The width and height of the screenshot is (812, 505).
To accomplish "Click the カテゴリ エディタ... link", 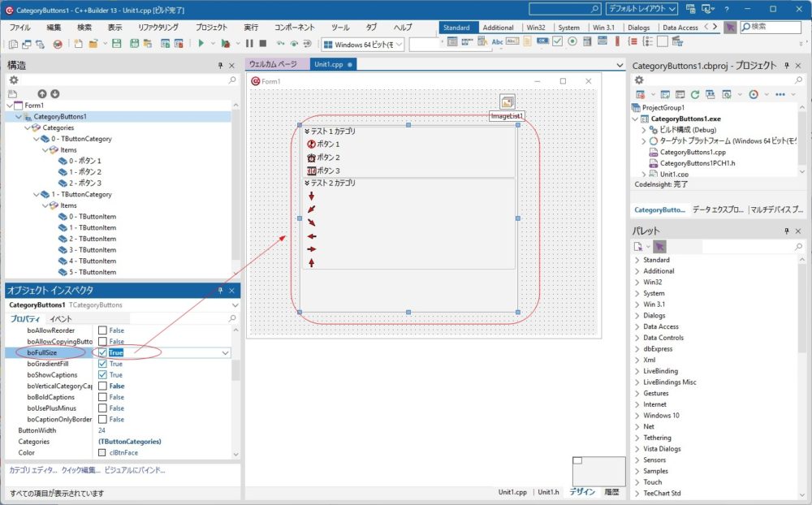I will (x=32, y=470).
